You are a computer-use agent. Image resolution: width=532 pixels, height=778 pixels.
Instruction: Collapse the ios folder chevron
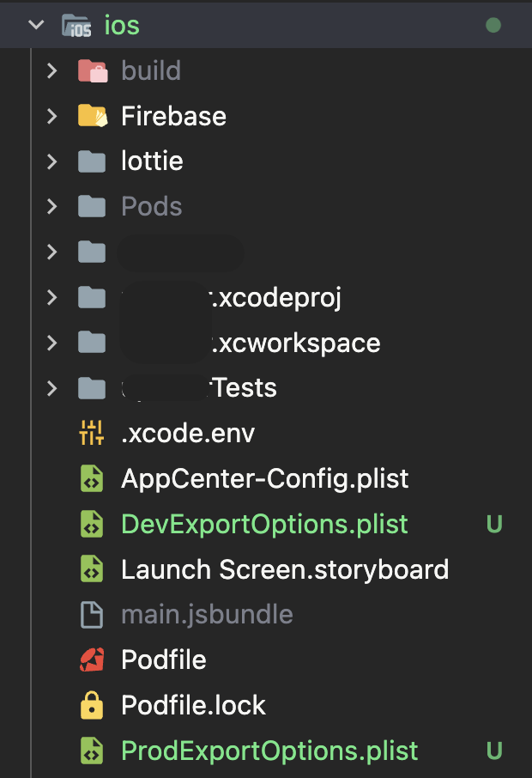[x=36, y=26]
